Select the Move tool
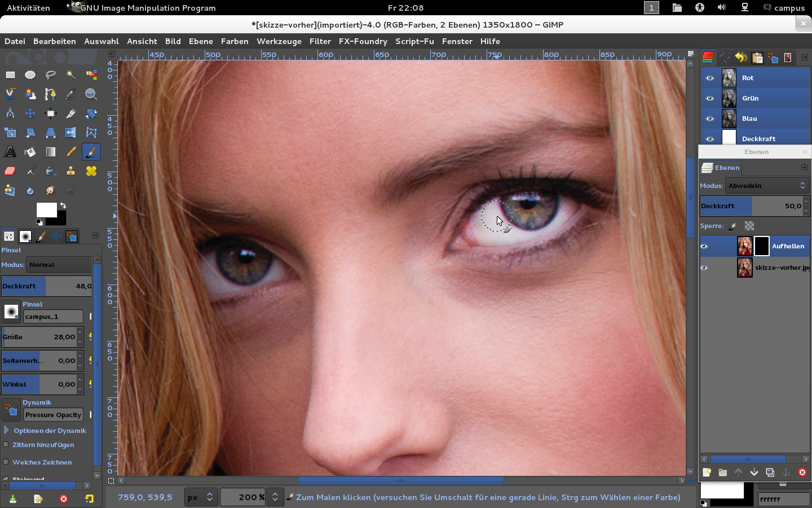This screenshot has width=812, height=508. (x=30, y=113)
